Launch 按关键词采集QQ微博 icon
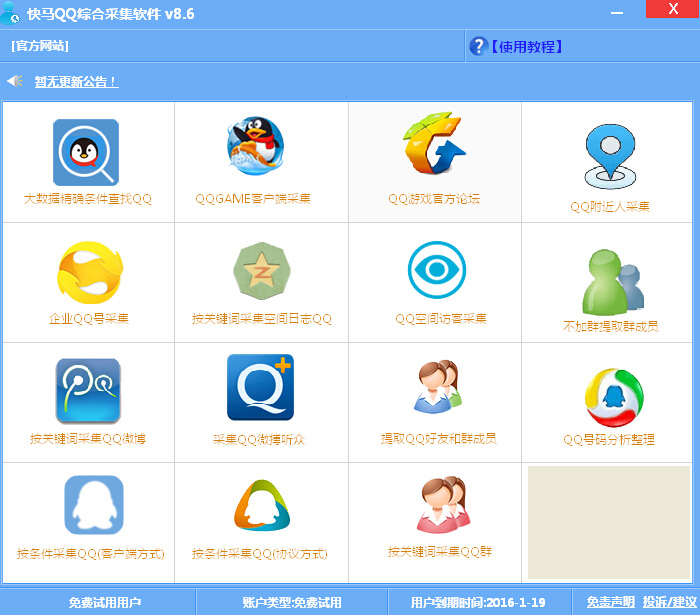700x615 pixels. tap(88, 391)
